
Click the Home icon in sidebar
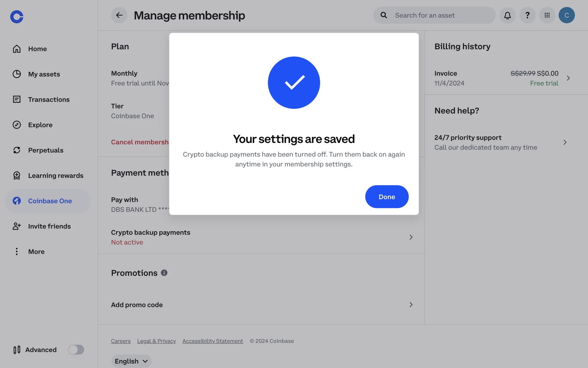click(x=17, y=49)
